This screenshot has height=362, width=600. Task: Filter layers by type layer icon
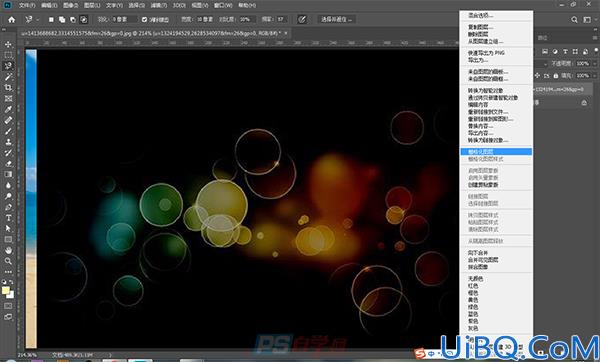click(565, 51)
